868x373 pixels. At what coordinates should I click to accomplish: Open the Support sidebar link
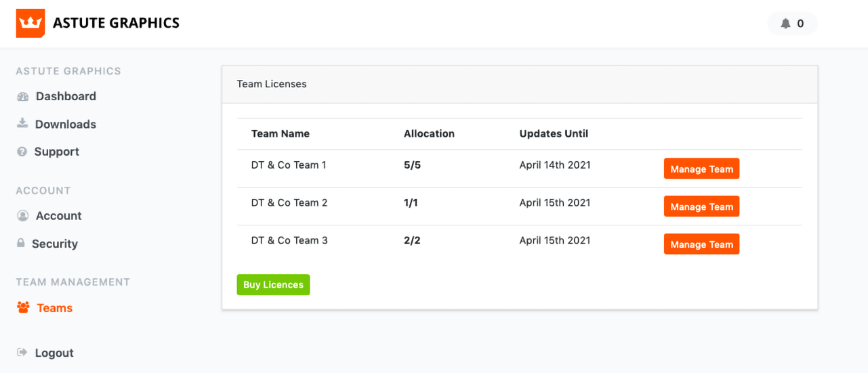57,152
